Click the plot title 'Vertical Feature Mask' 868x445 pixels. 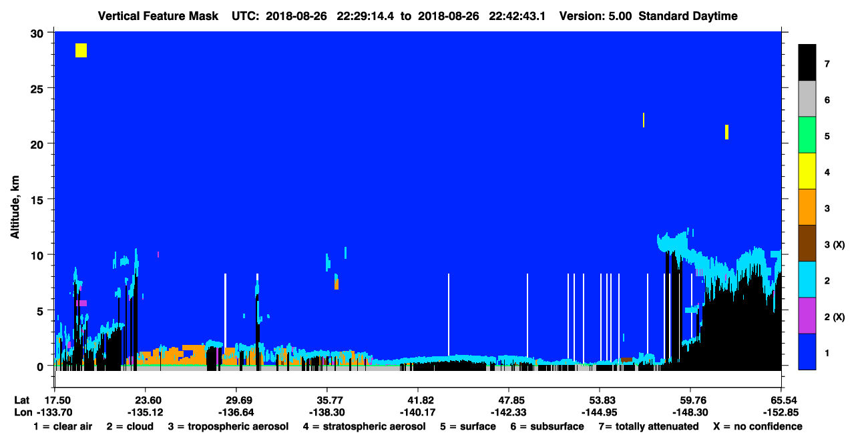tap(158, 16)
